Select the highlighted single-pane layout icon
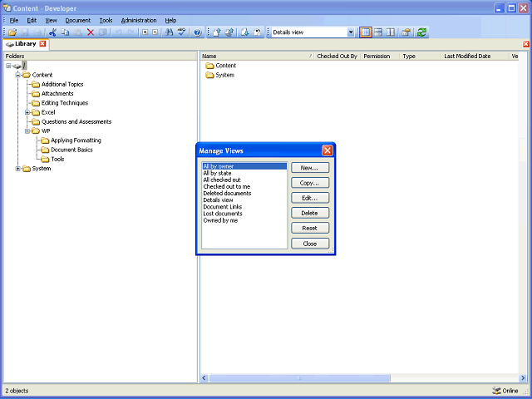Screen dimensions: 532x399 click(366, 32)
